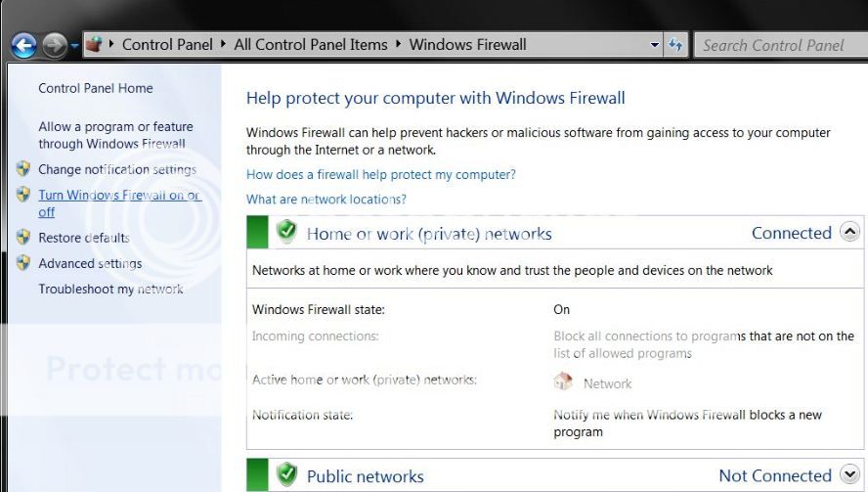Select All Control Panel Items breadcrumb
This screenshot has width=868, height=492.
click(311, 45)
